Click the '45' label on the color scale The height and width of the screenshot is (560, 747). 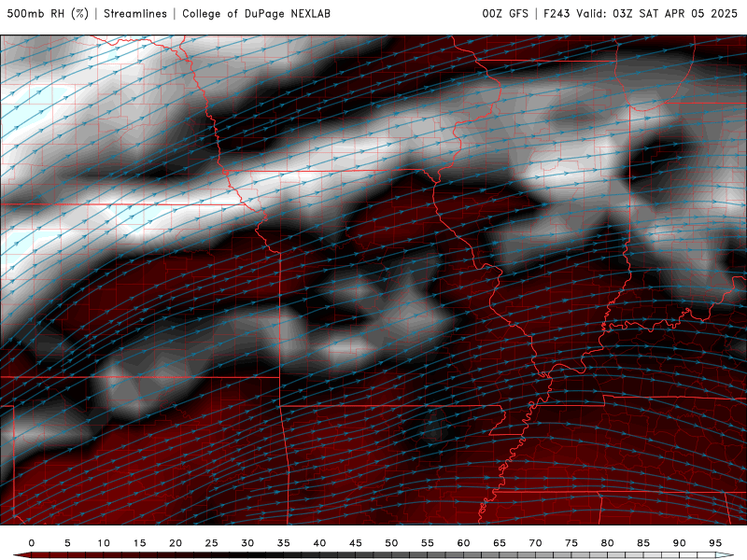356,543
